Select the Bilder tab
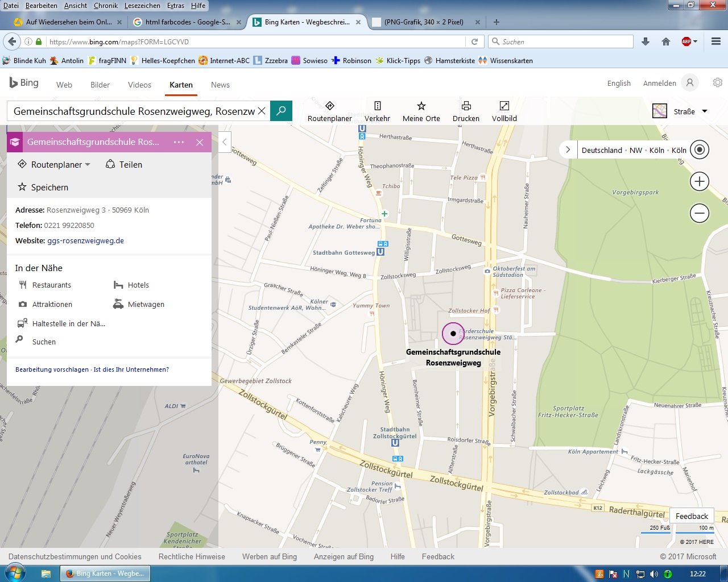 (x=100, y=85)
